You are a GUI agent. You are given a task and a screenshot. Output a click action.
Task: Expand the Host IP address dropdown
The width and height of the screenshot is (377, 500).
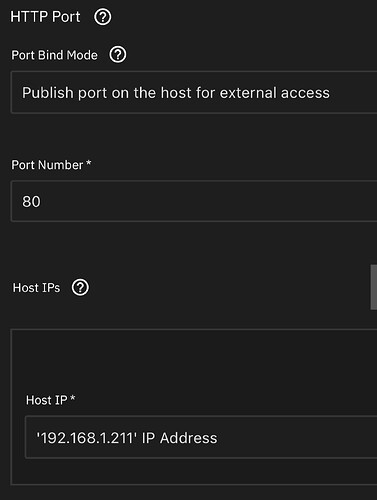point(201,437)
